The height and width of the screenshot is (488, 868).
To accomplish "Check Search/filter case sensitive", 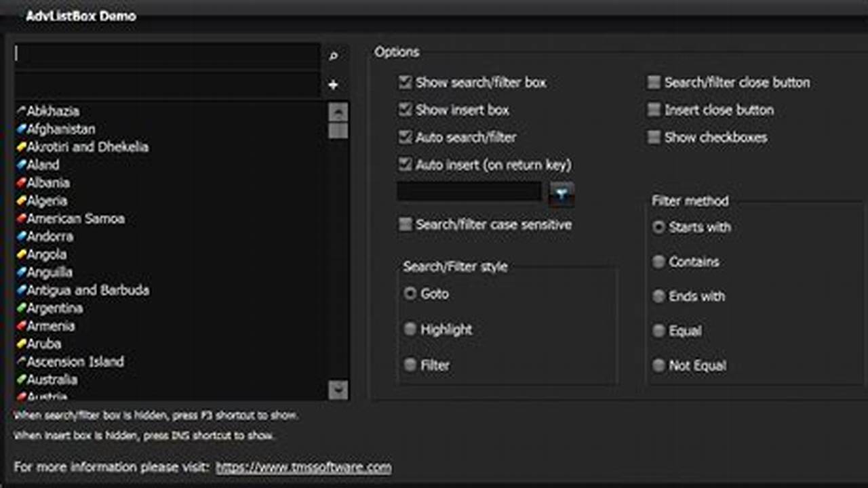I will (x=405, y=224).
